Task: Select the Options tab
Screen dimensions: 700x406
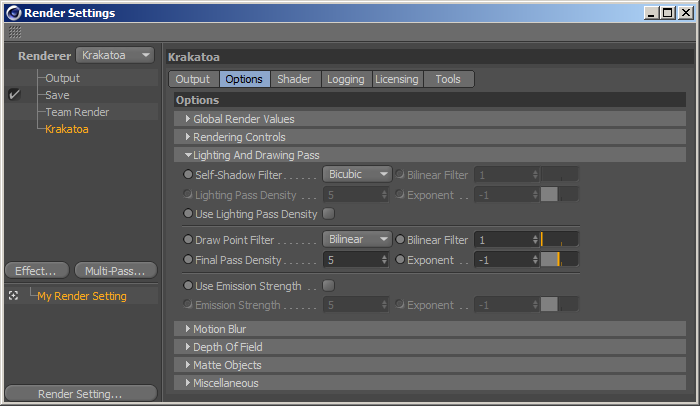Action: coord(244,79)
